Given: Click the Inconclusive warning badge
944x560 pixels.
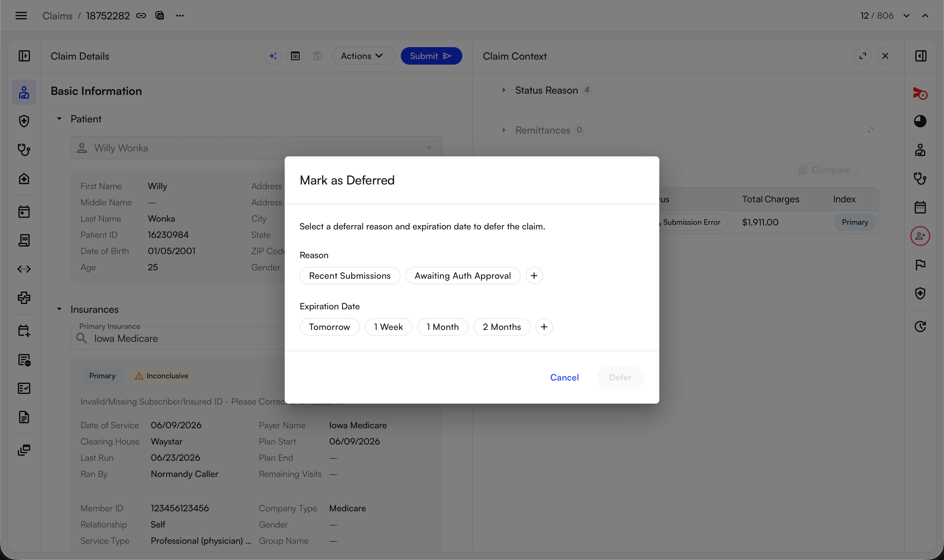Looking at the screenshot, I should tap(162, 376).
